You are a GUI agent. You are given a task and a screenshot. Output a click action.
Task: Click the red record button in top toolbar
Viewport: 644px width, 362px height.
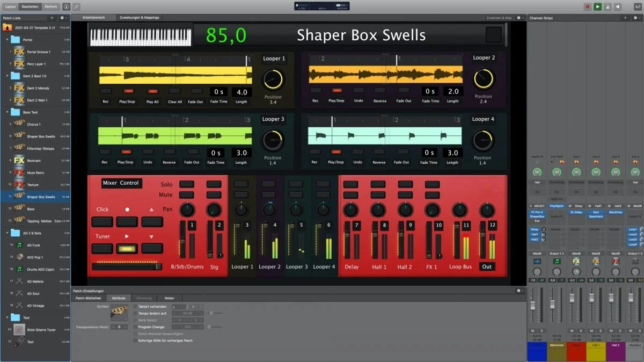pyautogui.click(x=588, y=6)
